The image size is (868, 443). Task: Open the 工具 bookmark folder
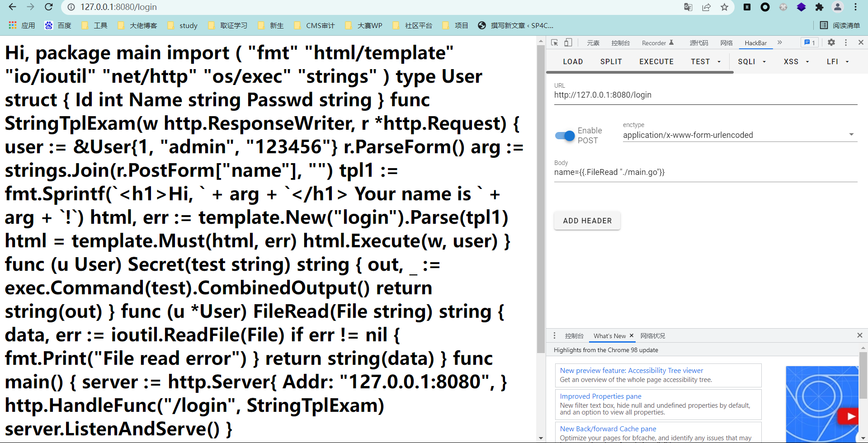pyautogui.click(x=94, y=25)
